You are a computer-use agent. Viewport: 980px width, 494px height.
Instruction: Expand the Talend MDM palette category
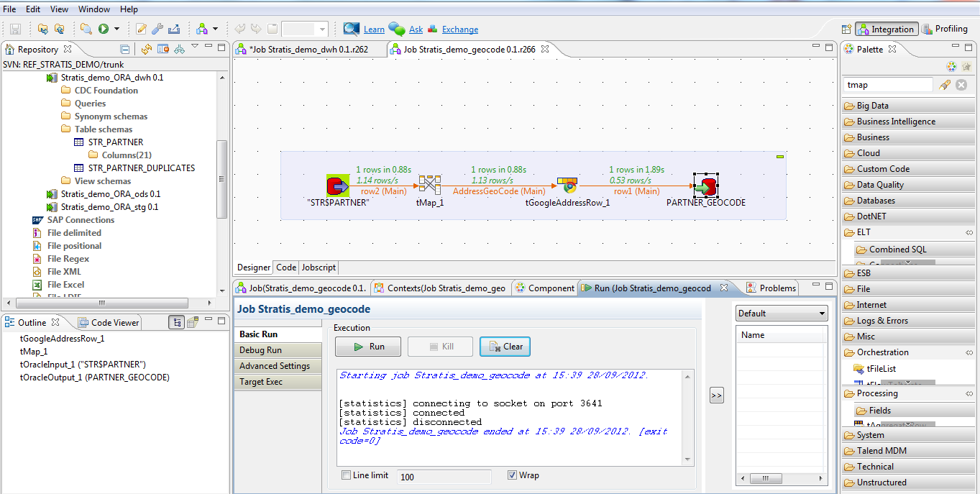(908, 451)
